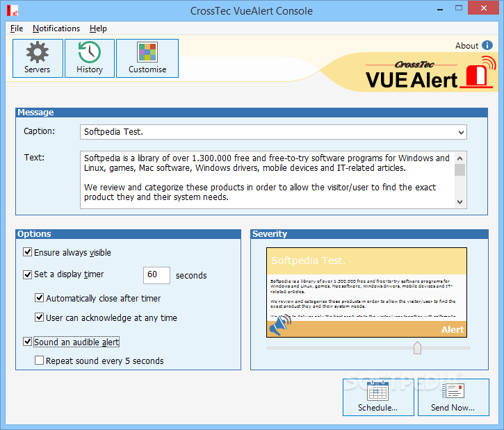504x430 pixels.
Task: Click the Send Now button
Action: click(453, 397)
